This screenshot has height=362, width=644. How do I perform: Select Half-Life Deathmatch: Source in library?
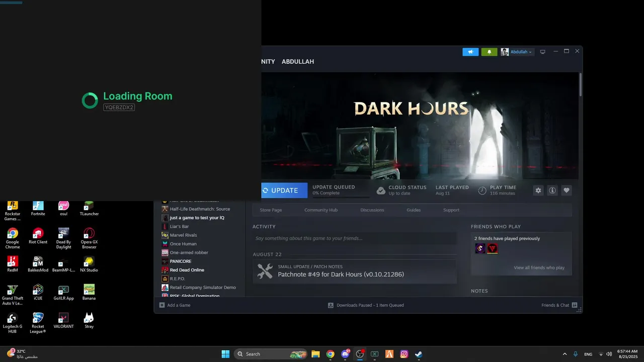point(200,209)
